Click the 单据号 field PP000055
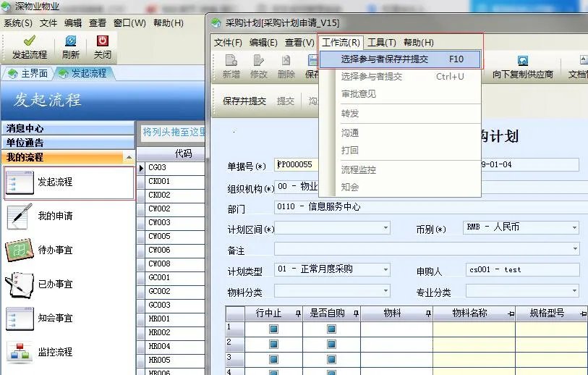 tap(297, 164)
